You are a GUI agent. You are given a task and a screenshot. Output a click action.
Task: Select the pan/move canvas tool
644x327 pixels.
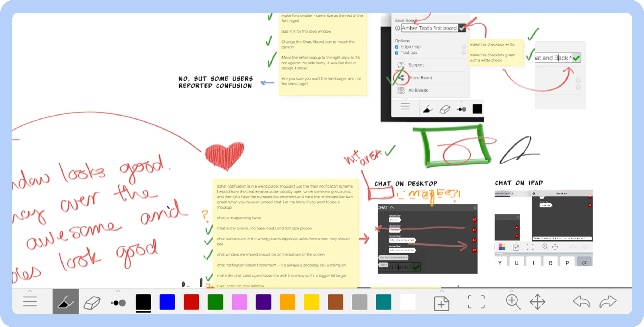tap(537, 302)
